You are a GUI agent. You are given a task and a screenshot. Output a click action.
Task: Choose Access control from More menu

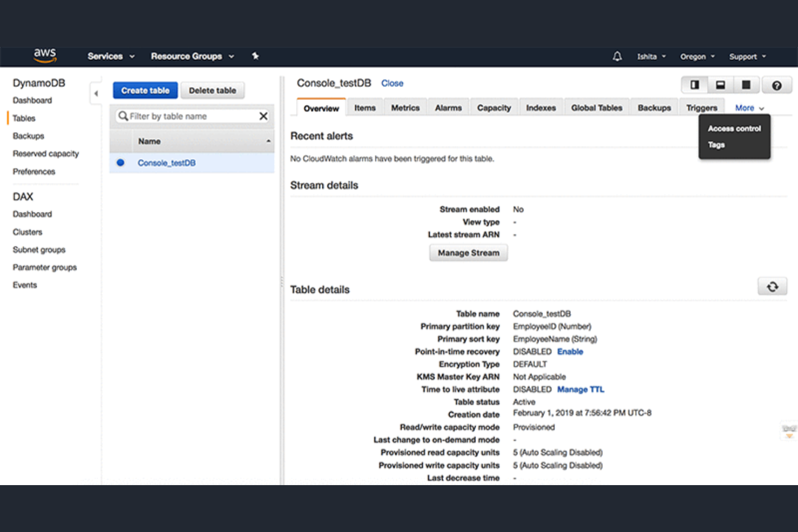(734, 128)
